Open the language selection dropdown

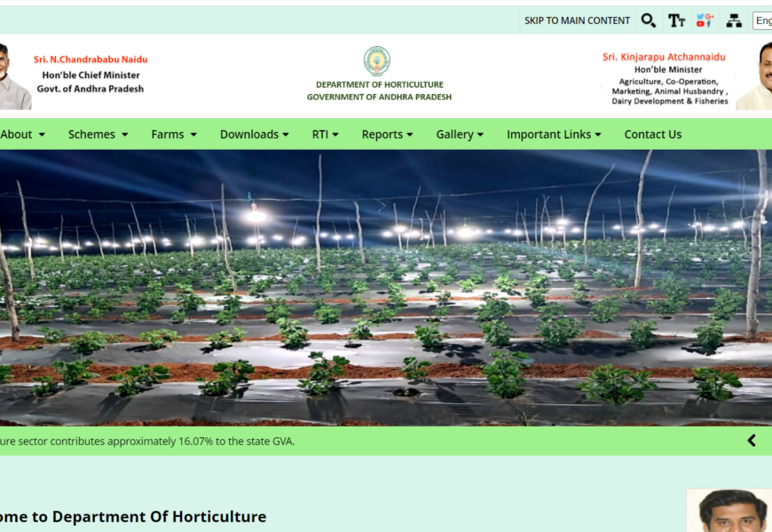click(x=762, y=20)
